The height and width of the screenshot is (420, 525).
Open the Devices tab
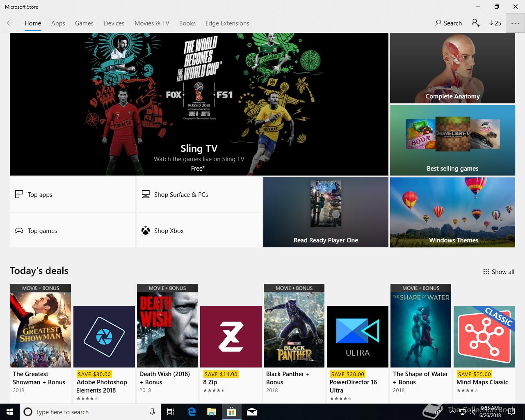(114, 23)
